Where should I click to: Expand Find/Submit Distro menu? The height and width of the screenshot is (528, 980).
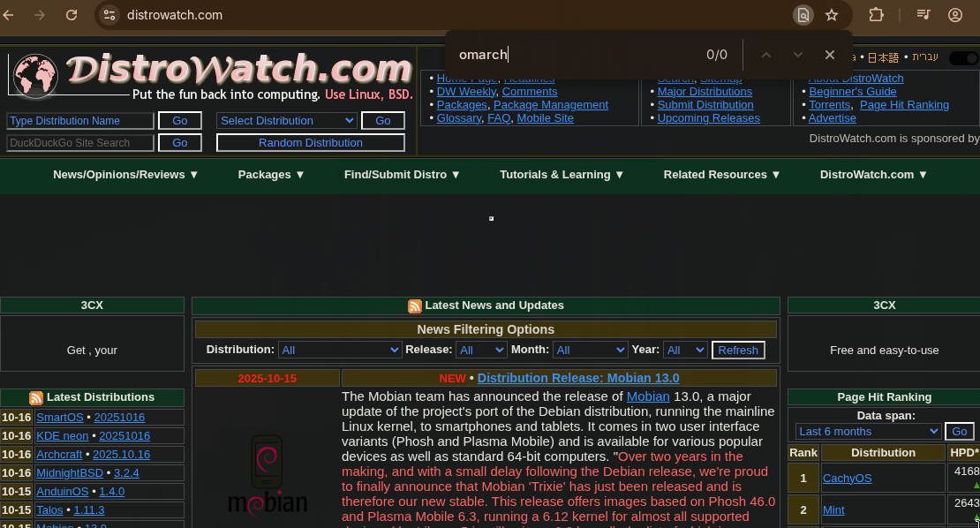click(x=402, y=175)
